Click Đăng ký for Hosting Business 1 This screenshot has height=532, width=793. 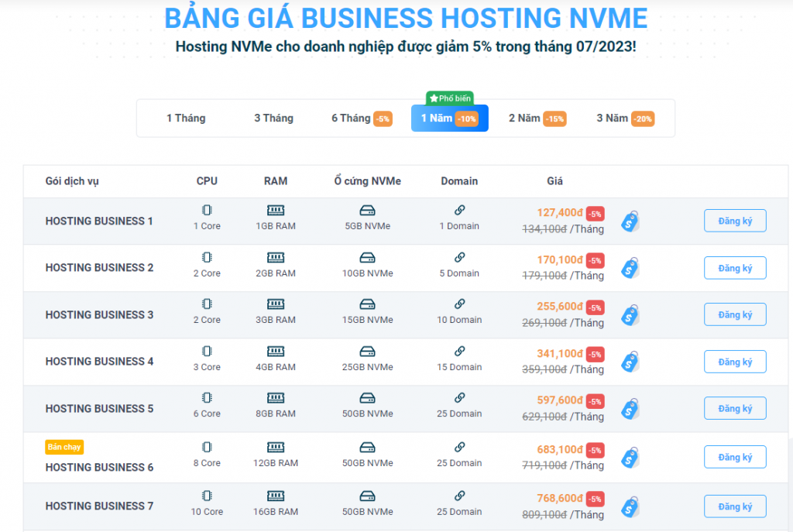coord(735,221)
